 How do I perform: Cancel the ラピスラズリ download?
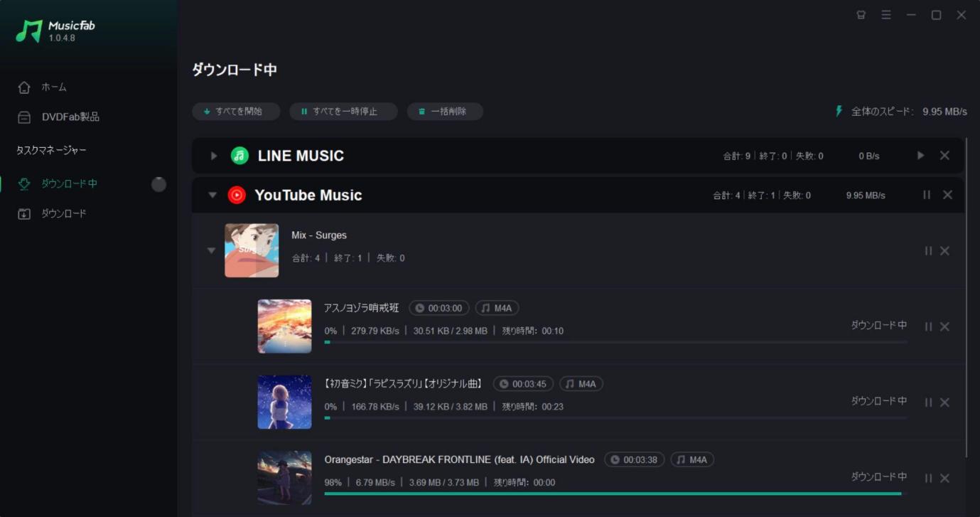(x=944, y=403)
